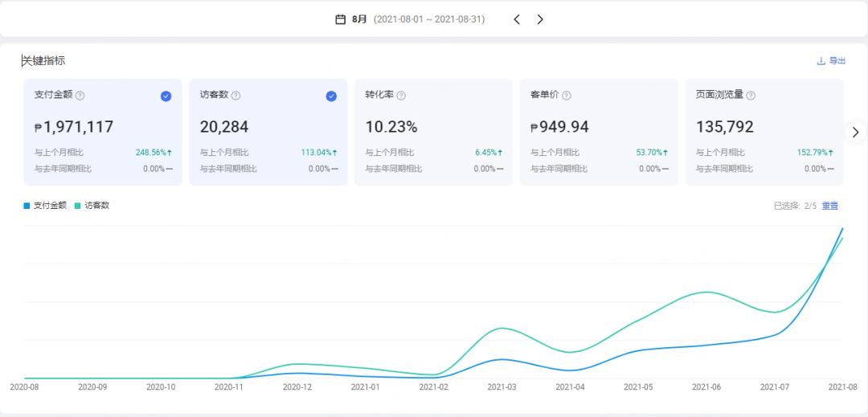The height and width of the screenshot is (417, 868).
Task: Uncheck the 访客数 metric checkmark
Action: pos(331,96)
